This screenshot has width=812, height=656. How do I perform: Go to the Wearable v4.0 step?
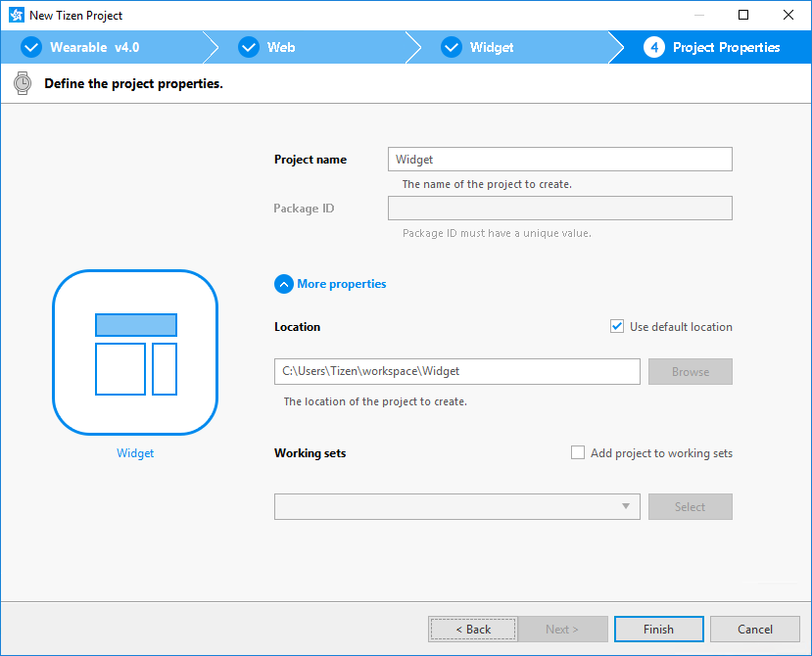coord(94,47)
